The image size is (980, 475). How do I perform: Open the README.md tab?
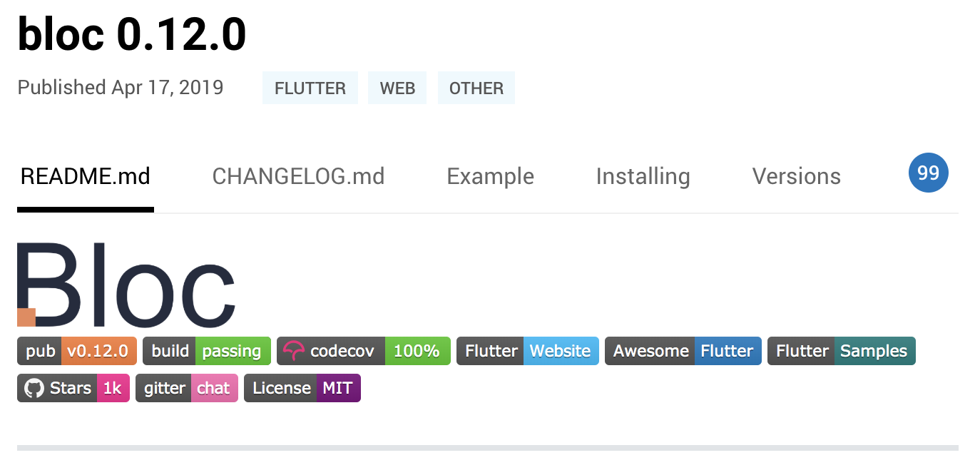click(x=86, y=176)
